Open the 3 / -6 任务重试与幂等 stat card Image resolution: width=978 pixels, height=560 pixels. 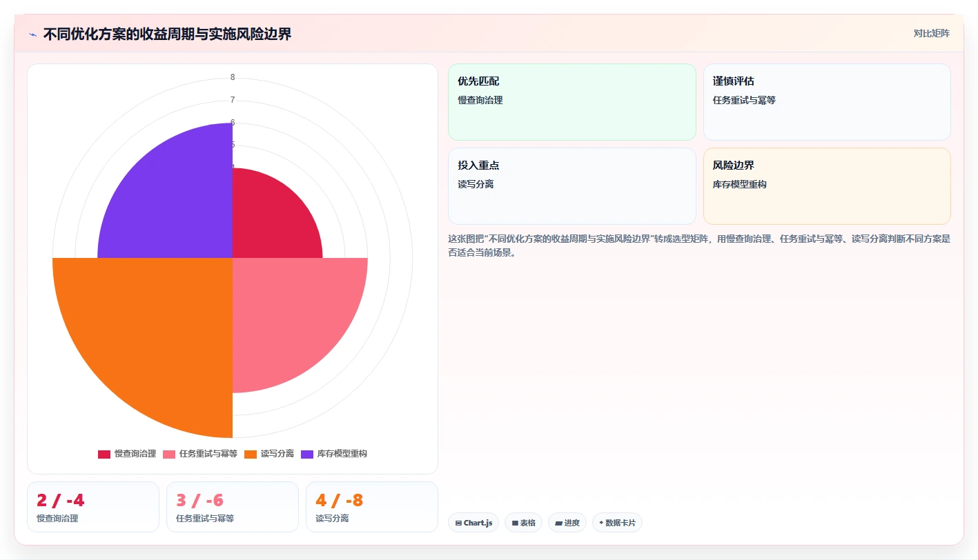(x=233, y=507)
